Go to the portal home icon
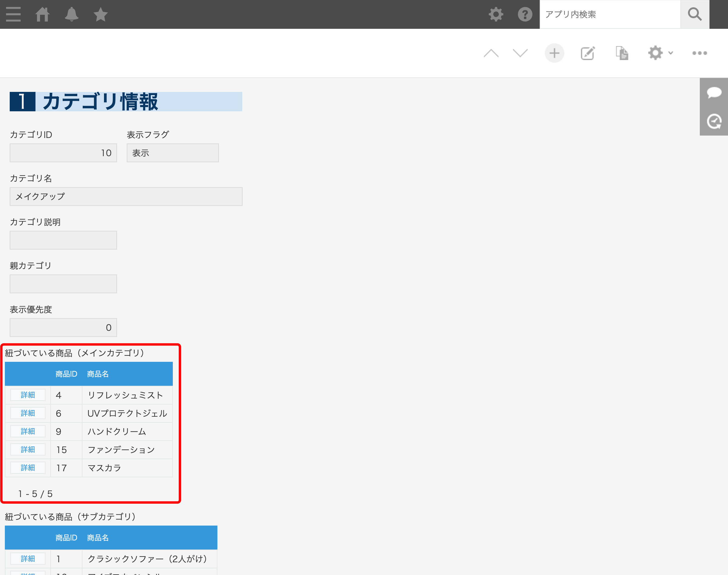This screenshot has width=728, height=575. click(42, 14)
